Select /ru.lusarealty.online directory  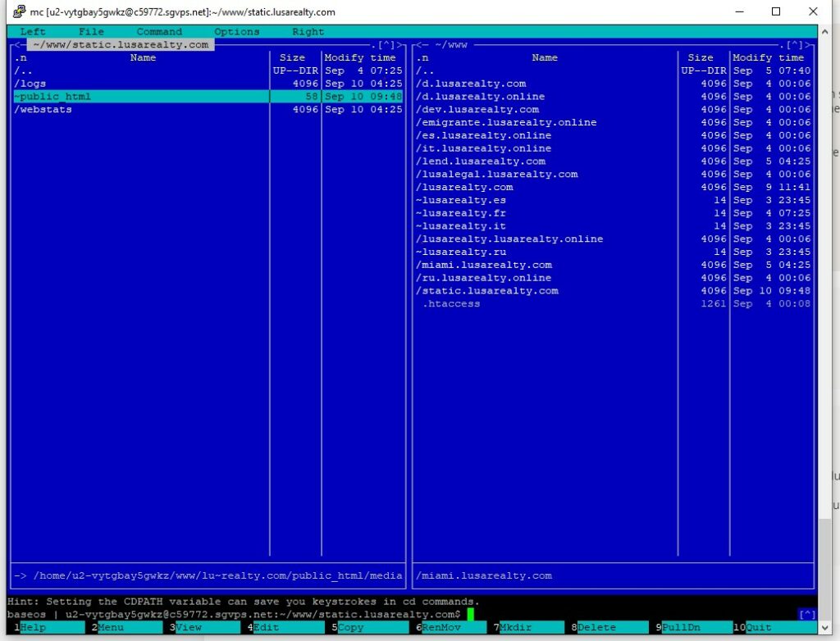(x=614, y=278)
